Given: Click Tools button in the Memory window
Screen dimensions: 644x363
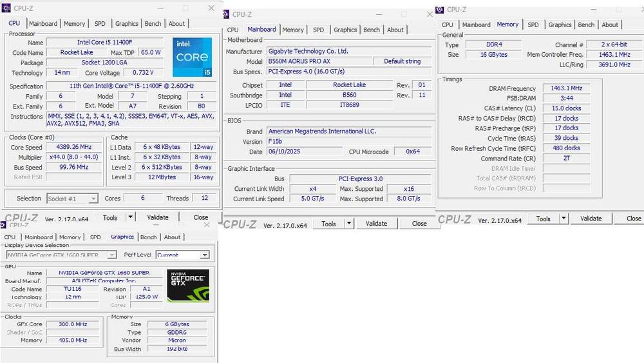Looking at the screenshot, I should [x=543, y=219].
